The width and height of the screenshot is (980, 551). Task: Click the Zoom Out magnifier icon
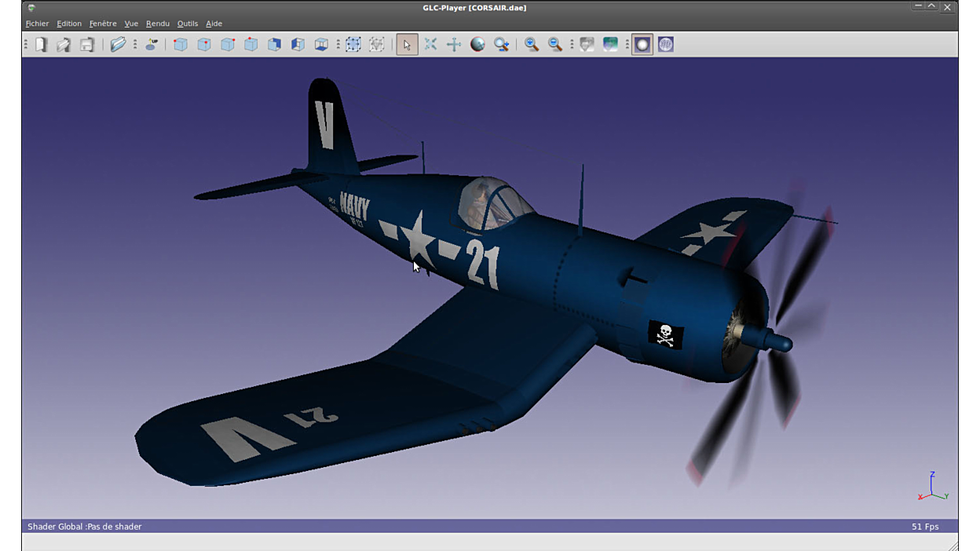point(555,45)
